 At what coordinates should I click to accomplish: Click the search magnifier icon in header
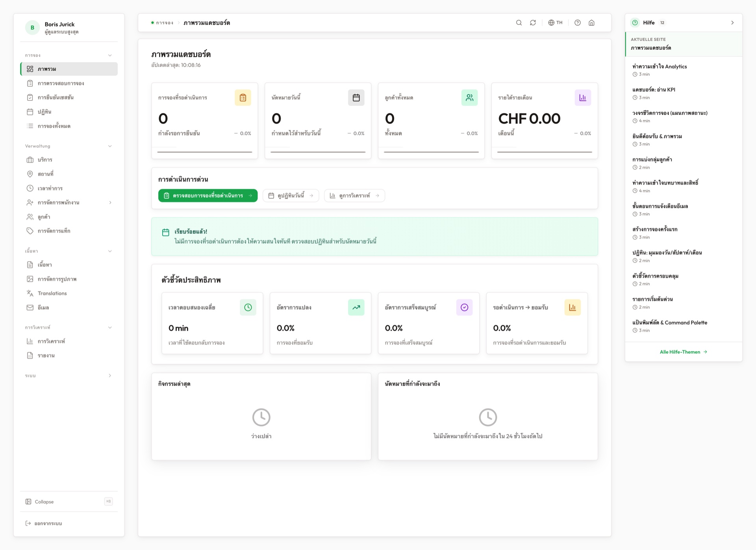[x=519, y=23]
